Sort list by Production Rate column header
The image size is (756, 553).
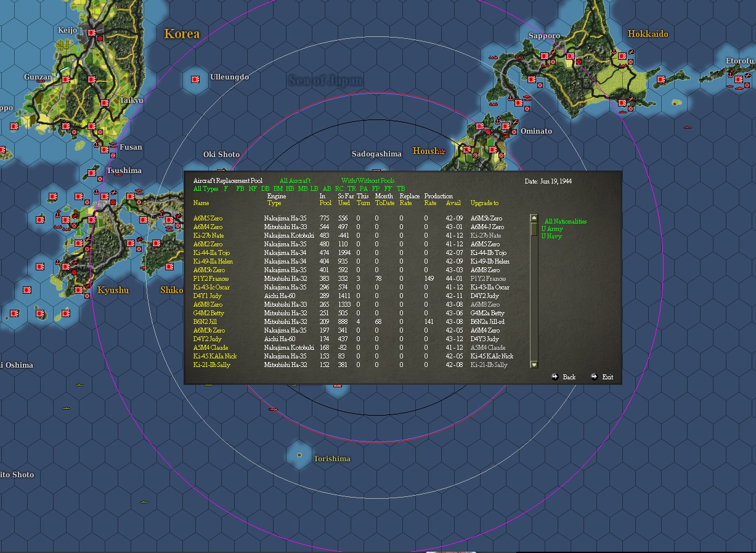coord(438,200)
